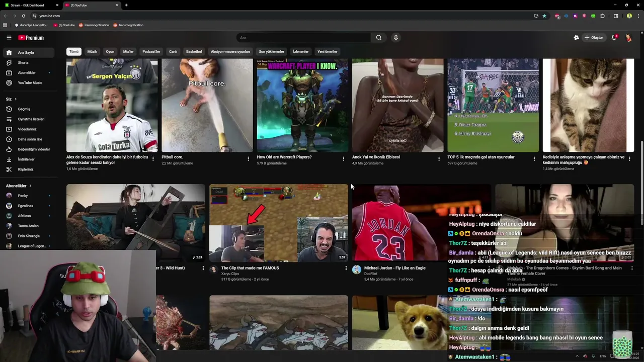Select the Tümü filter chip

pos(74,51)
